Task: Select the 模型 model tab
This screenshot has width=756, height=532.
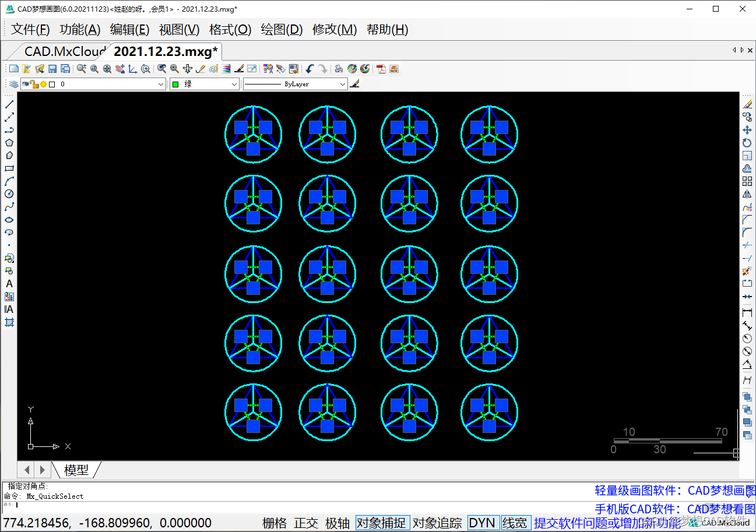Action: [x=76, y=470]
